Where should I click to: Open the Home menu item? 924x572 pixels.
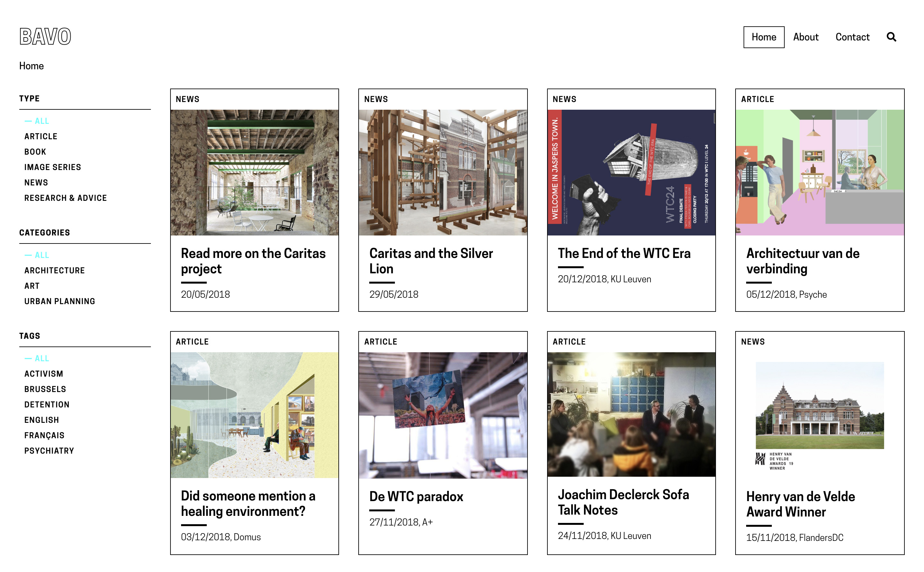[x=763, y=37]
